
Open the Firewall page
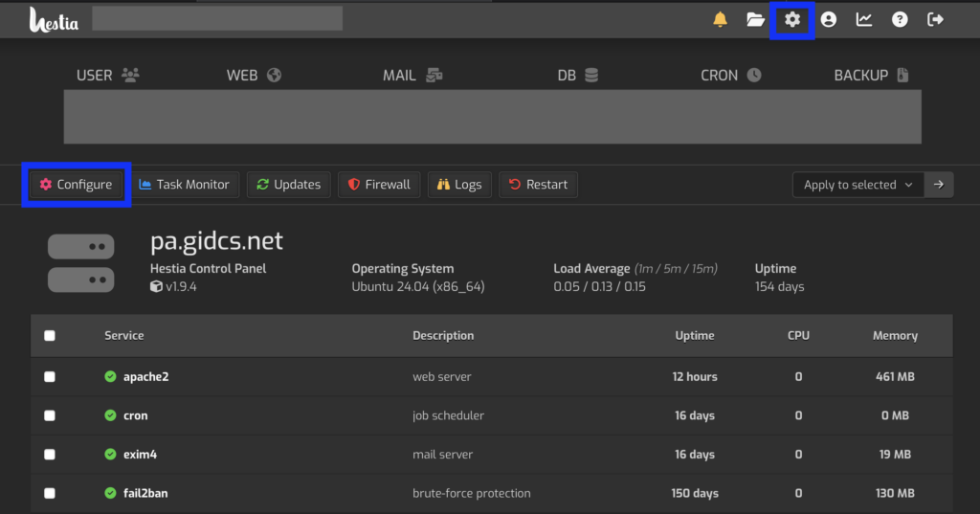click(379, 185)
